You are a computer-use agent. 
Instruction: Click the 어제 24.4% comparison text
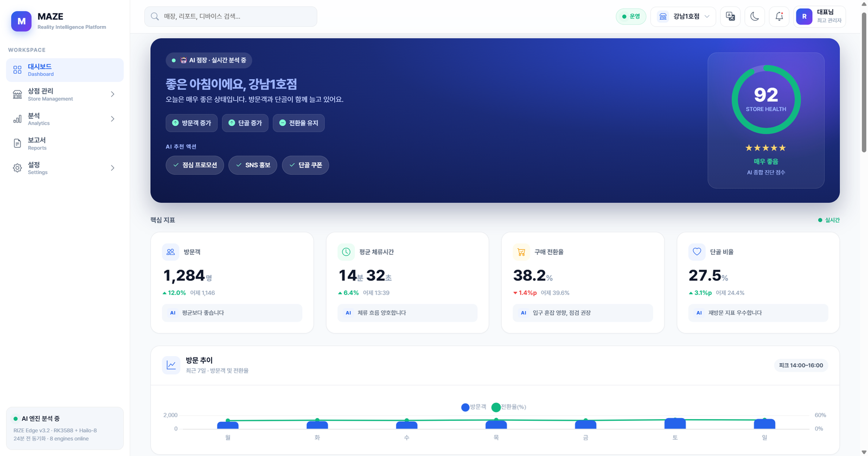730,293
